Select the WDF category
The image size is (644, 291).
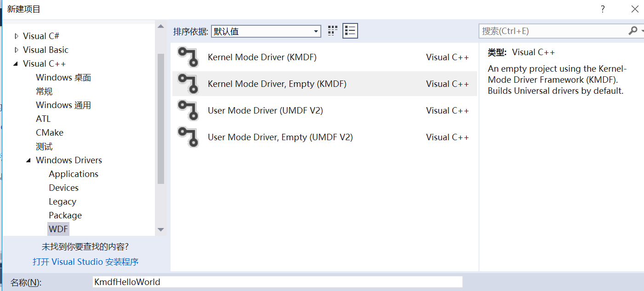(x=58, y=229)
